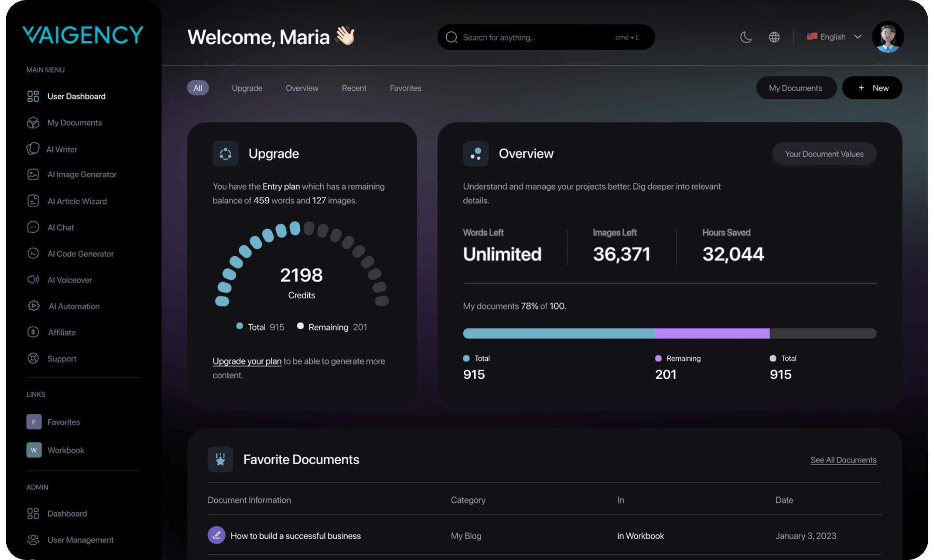Viewport: 934px width, 560px height.
Task: Select the Favorites filter tab
Action: click(405, 88)
